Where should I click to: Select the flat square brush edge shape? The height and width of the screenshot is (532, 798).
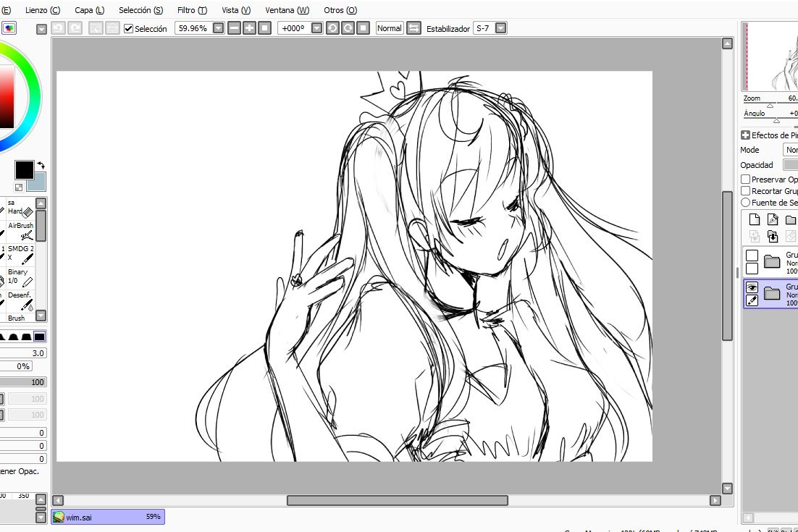39,336
